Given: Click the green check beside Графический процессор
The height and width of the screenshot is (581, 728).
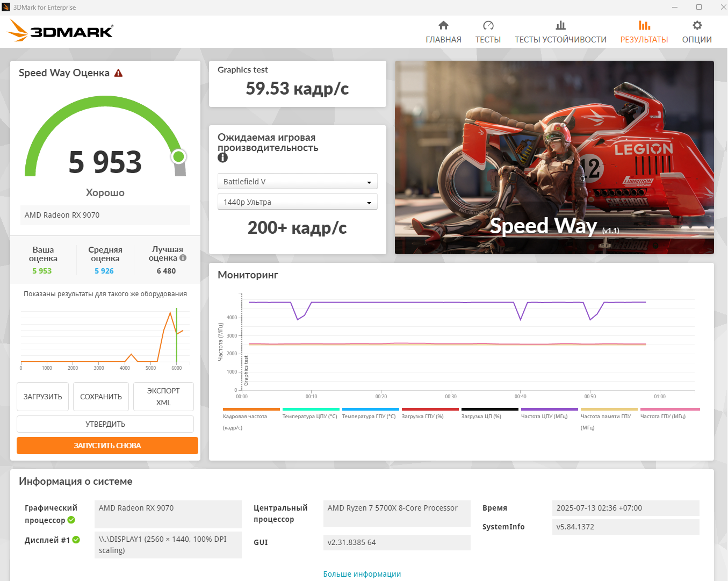Looking at the screenshot, I should (x=71, y=520).
